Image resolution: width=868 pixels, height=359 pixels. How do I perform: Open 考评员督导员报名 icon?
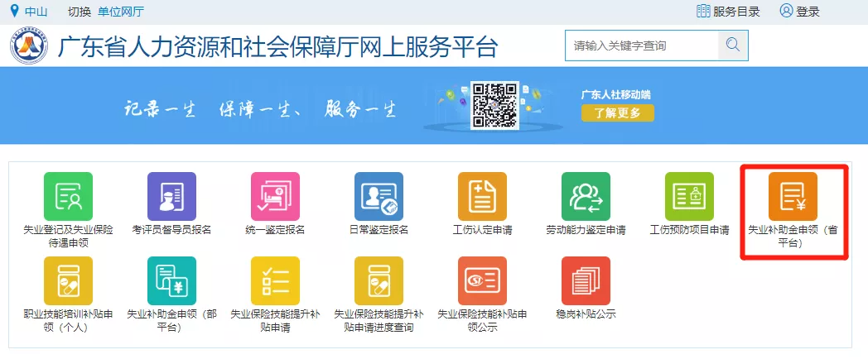click(x=171, y=196)
